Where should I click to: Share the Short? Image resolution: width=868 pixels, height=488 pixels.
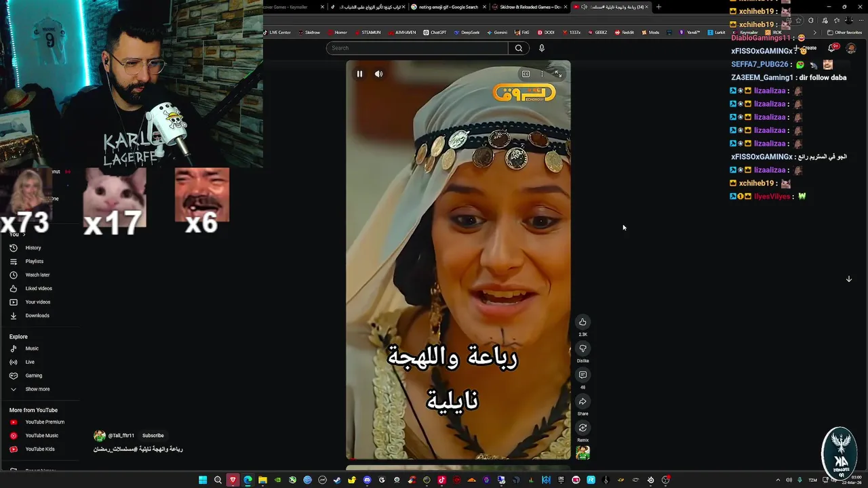[583, 401]
